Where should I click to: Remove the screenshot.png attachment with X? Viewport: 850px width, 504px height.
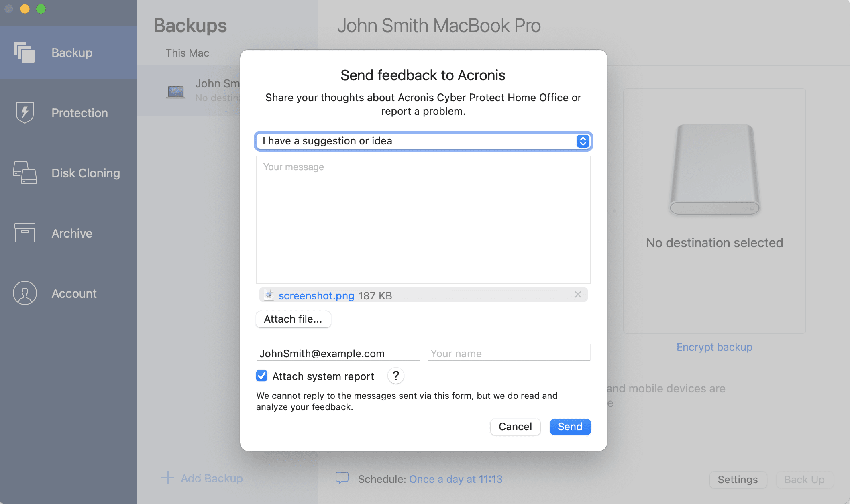click(x=578, y=295)
